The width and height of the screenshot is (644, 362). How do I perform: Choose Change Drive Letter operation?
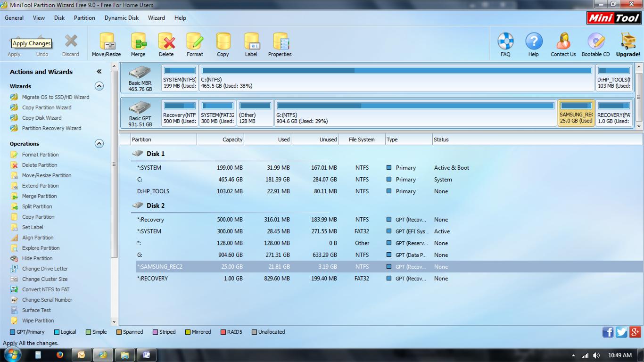point(45,269)
